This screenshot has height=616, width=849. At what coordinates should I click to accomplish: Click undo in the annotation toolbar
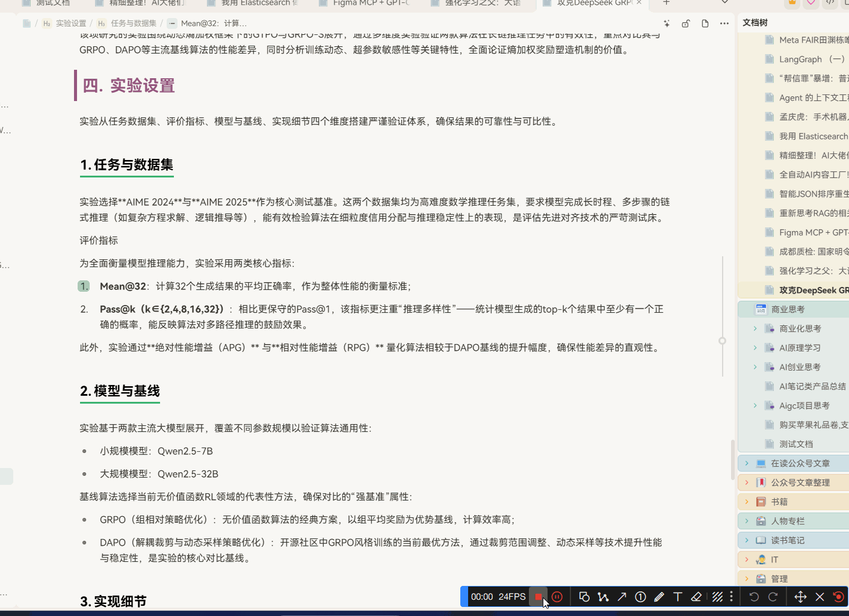[x=754, y=596]
